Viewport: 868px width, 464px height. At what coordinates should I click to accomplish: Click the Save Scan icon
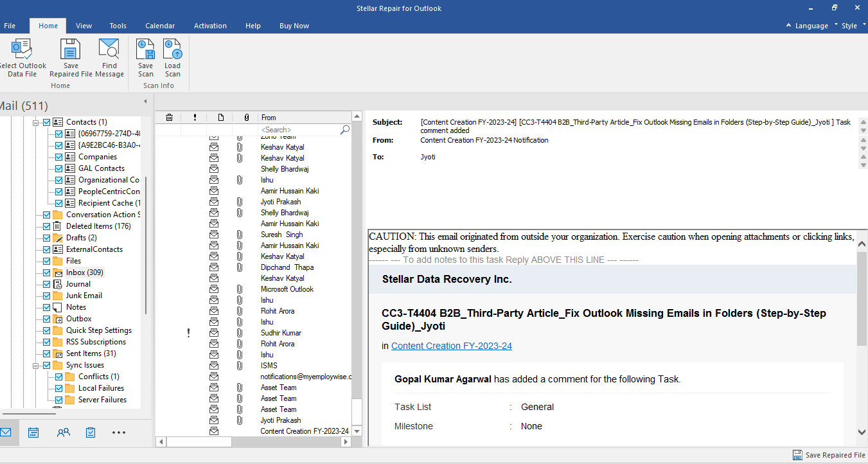[146, 50]
